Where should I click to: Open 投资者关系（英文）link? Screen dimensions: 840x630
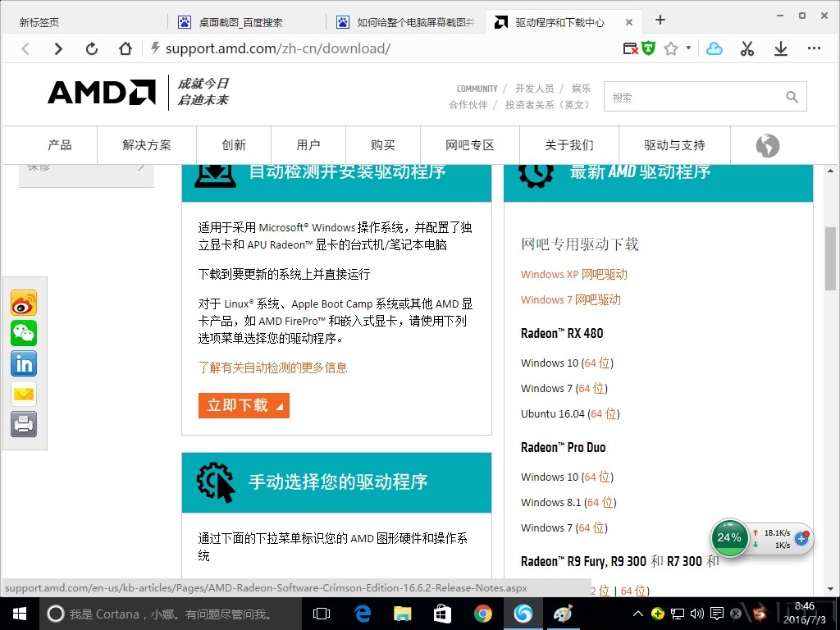pos(547,104)
